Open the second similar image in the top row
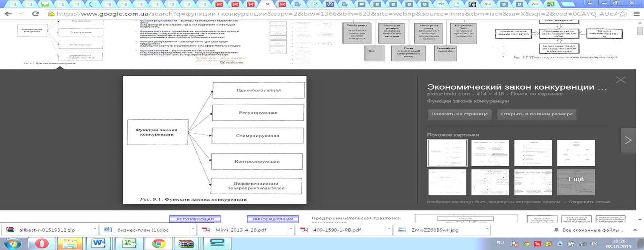This screenshot has height=250, width=644. (x=490, y=153)
